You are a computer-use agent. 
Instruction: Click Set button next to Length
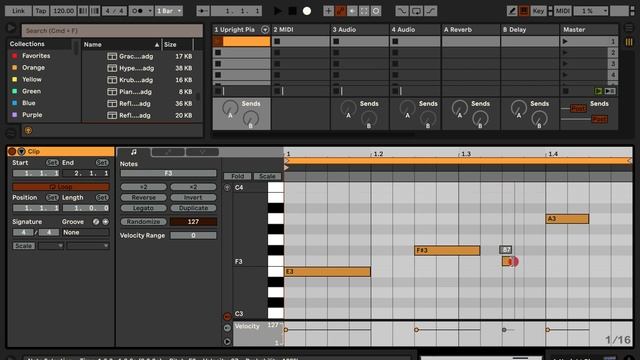(102, 198)
